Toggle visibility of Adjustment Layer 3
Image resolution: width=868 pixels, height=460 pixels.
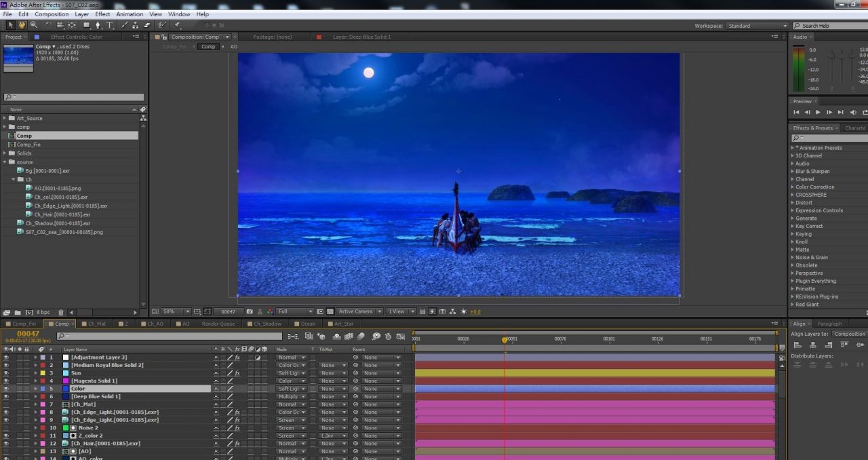point(6,358)
